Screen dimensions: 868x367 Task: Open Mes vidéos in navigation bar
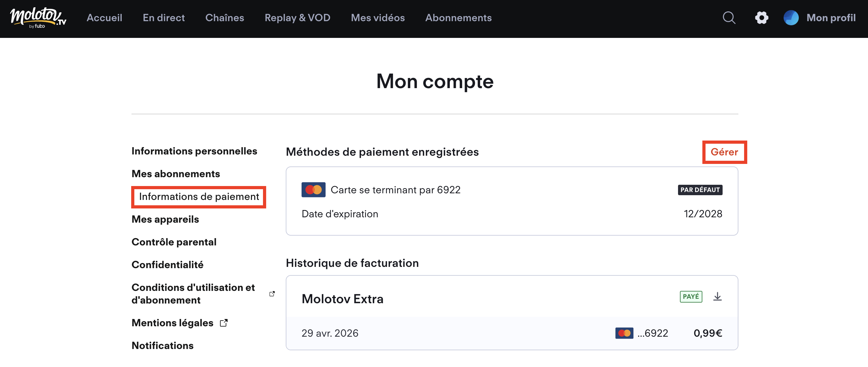click(x=378, y=18)
